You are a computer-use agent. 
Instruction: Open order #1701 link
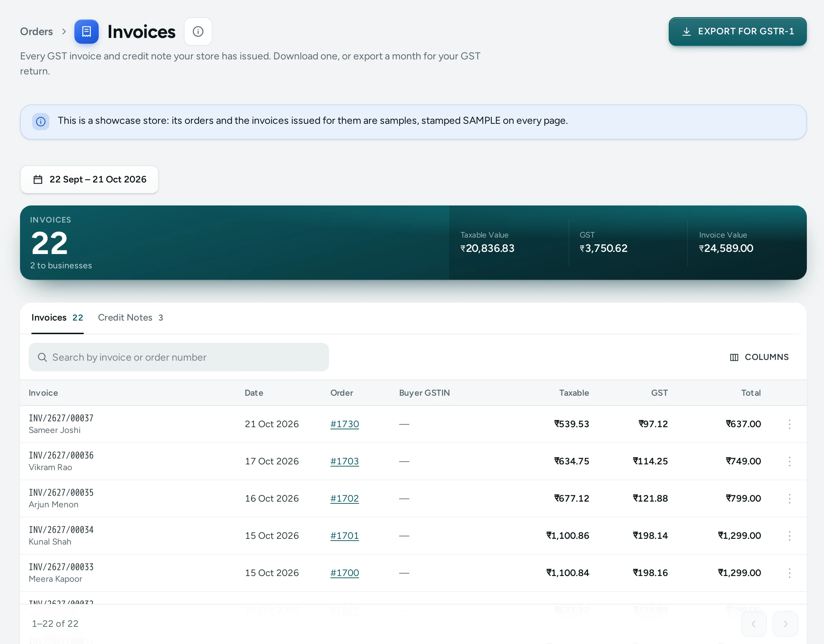click(344, 536)
